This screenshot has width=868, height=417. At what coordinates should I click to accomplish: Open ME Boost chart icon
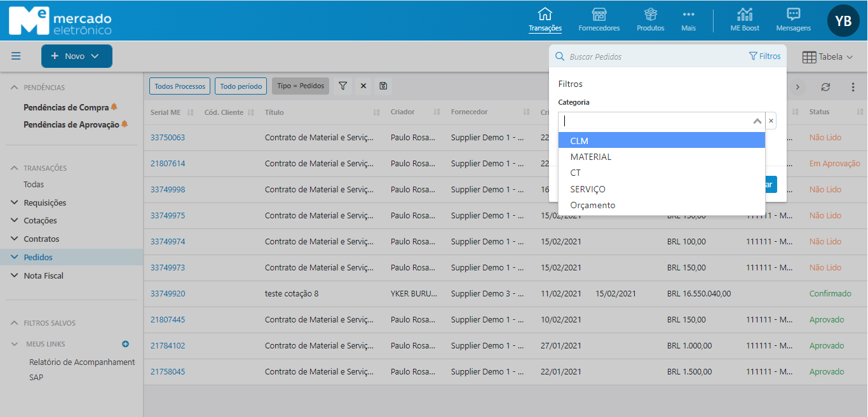pos(745,15)
